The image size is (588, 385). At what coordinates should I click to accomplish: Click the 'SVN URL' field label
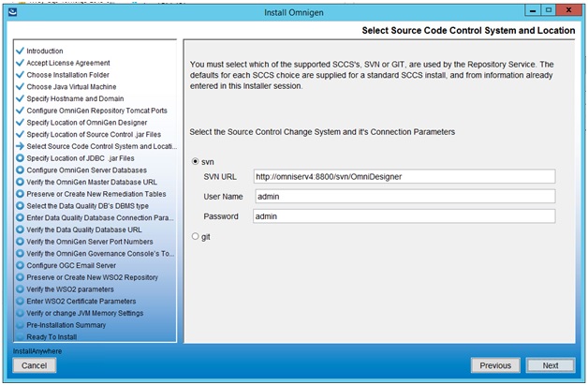pyautogui.click(x=220, y=177)
